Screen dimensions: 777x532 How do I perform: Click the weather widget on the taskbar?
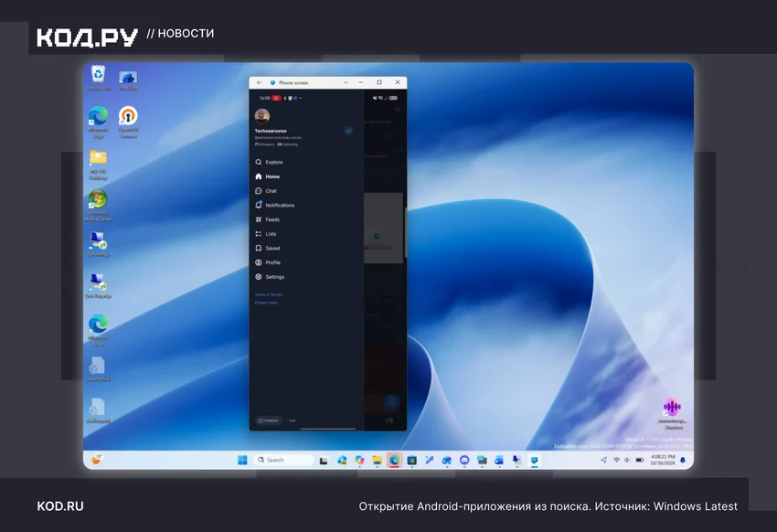[x=97, y=460]
